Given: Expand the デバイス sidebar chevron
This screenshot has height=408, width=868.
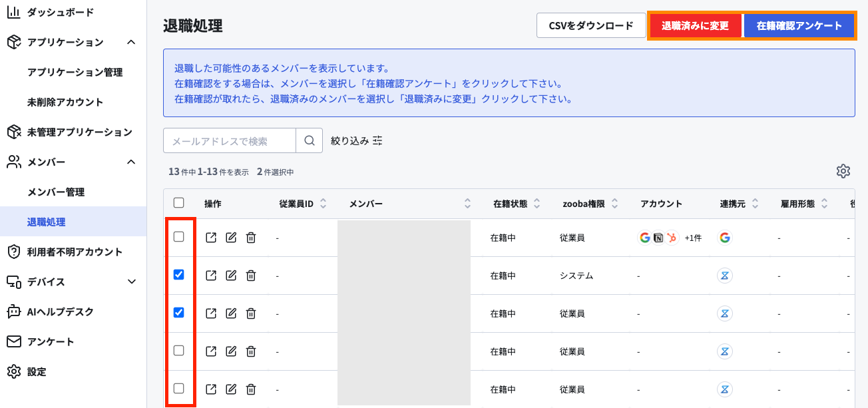Looking at the screenshot, I should click(x=131, y=282).
